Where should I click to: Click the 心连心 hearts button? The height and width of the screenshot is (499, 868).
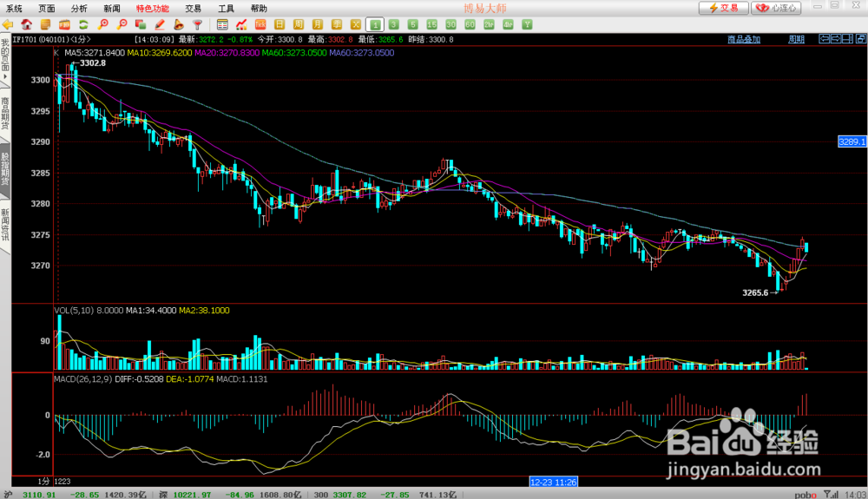[x=776, y=8]
